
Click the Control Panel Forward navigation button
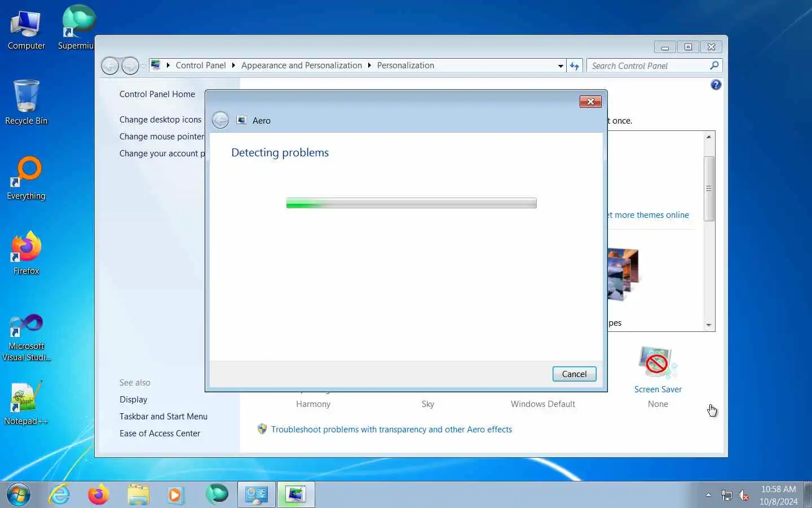130,66
